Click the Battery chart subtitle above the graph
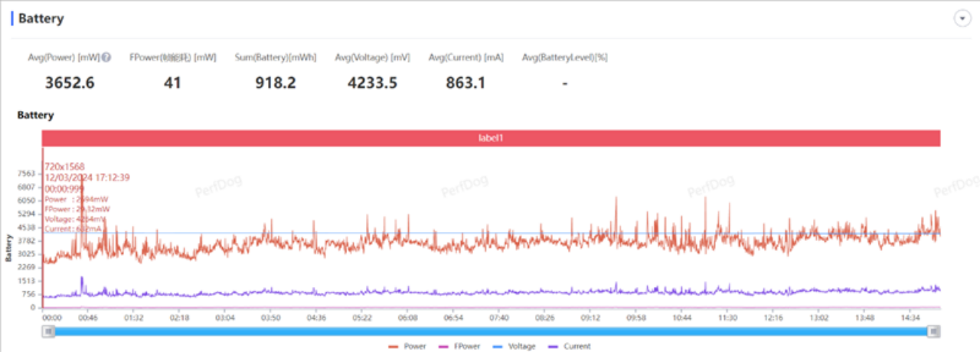Image resolution: width=980 pixels, height=352 pixels. [x=36, y=115]
